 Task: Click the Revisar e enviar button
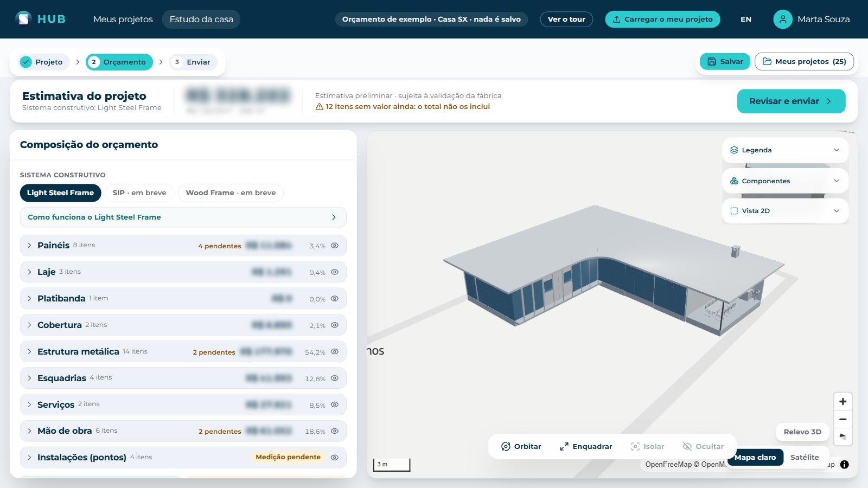tap(791, 101)
